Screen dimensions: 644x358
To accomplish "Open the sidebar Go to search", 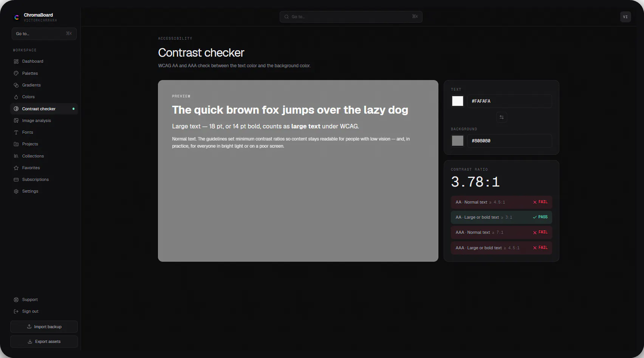I will tap(44, 34).
